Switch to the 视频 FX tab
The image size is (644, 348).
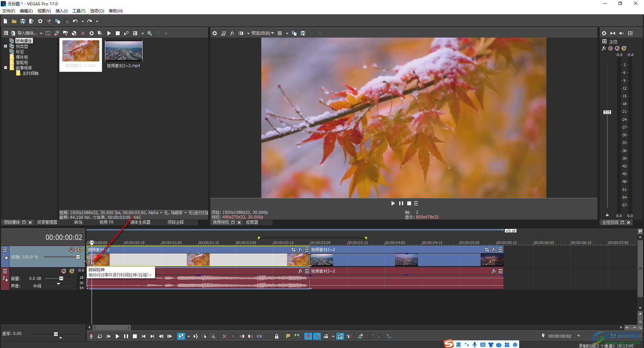coord(106,222)
